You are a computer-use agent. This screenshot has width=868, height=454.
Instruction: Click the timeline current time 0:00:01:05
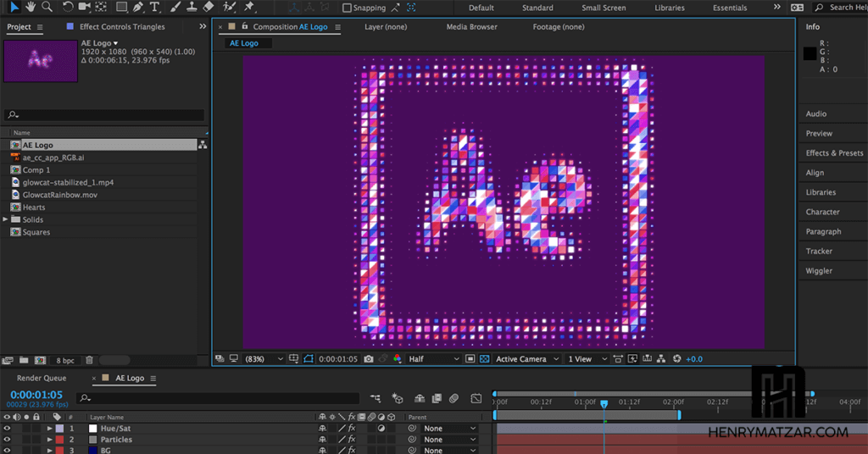[x=36, y=395]
